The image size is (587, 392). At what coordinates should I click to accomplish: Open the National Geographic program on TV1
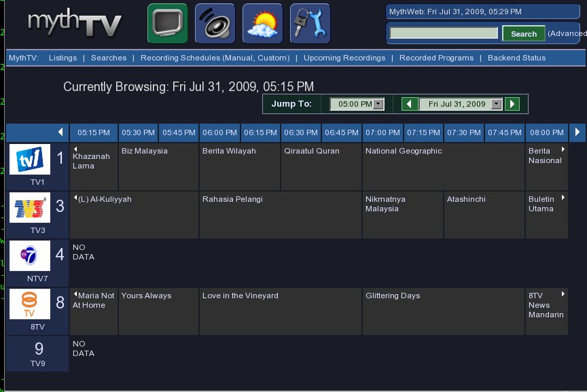[x=404, y=151]
